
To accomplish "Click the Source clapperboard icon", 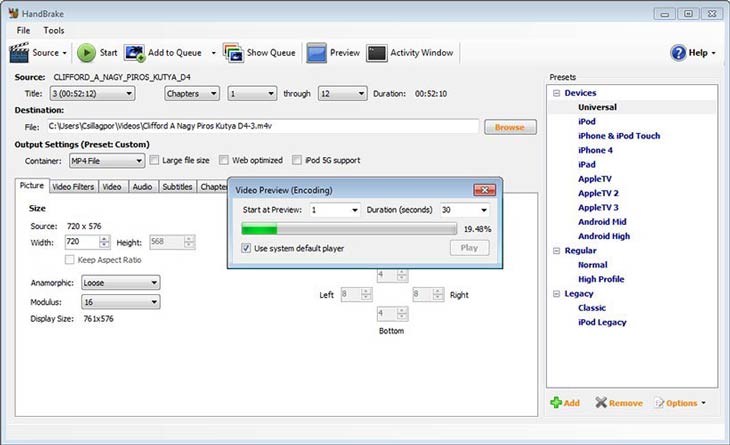I will pyautogui.click(x=19, y=53).
